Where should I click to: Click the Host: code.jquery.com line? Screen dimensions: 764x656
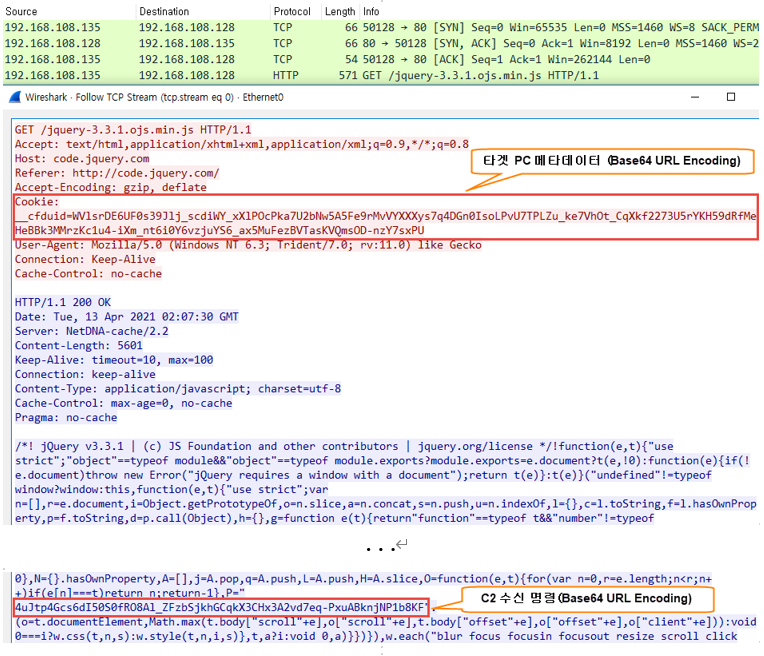tap(82, 158)
